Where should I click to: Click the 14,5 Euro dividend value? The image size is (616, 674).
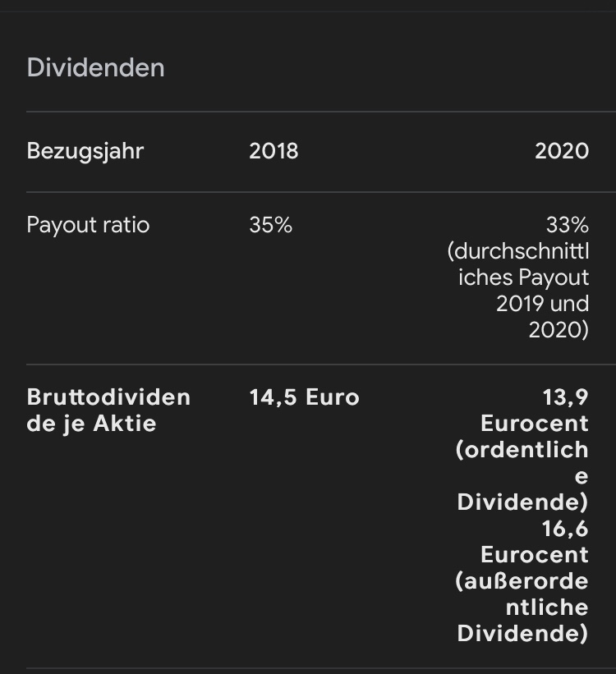coord(304,397)
